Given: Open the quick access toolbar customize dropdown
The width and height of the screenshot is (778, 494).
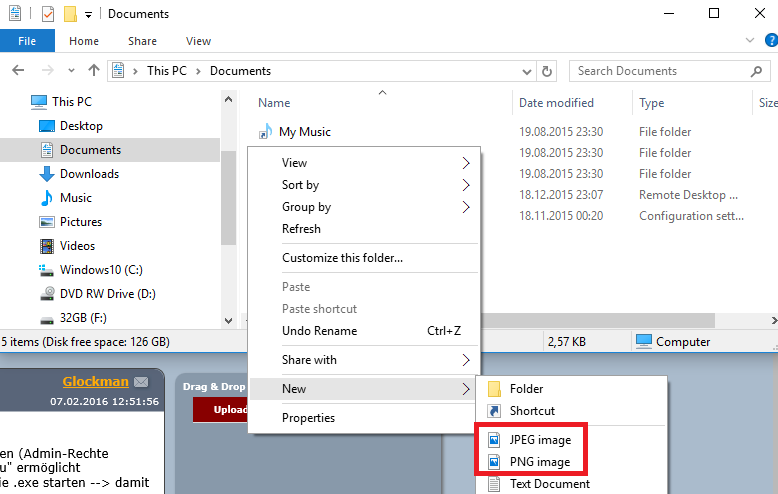Looking at the screenshot, I should click(x=89, y=14).
